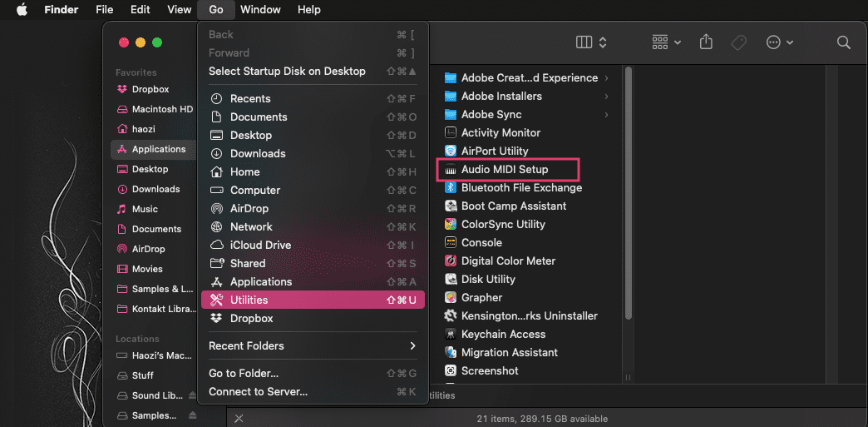Click the Grapher app icon

click(x=451, y=297)
